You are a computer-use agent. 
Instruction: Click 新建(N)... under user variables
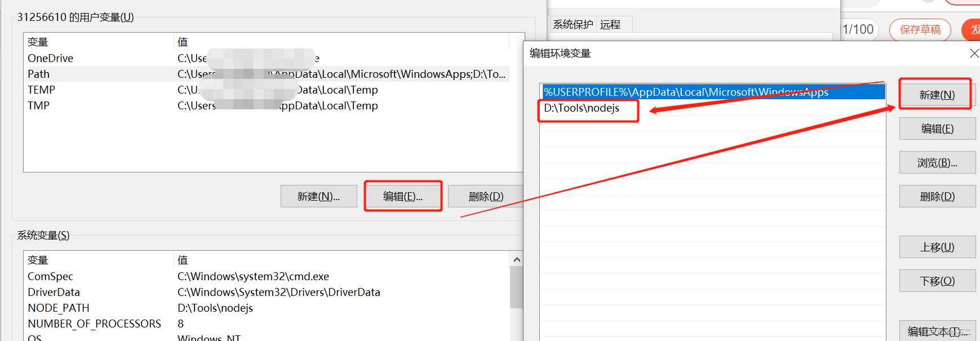(318, 196)
